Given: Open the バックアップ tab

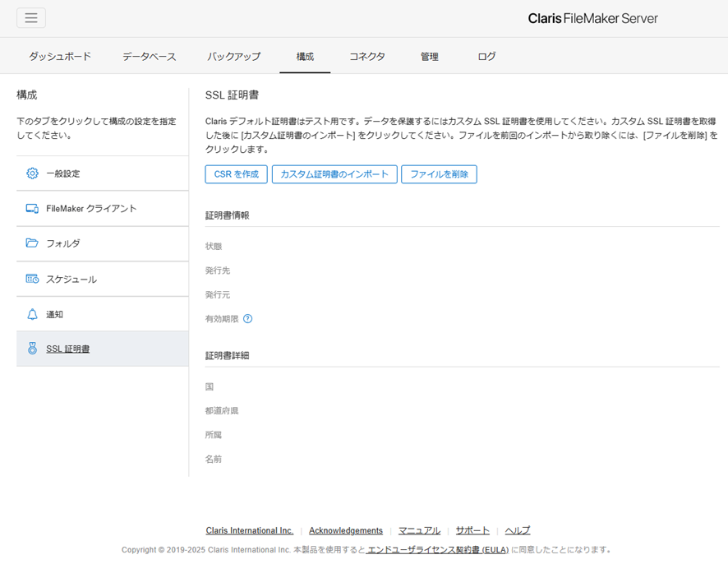Looking at the screenshot, I should point(234,56).
